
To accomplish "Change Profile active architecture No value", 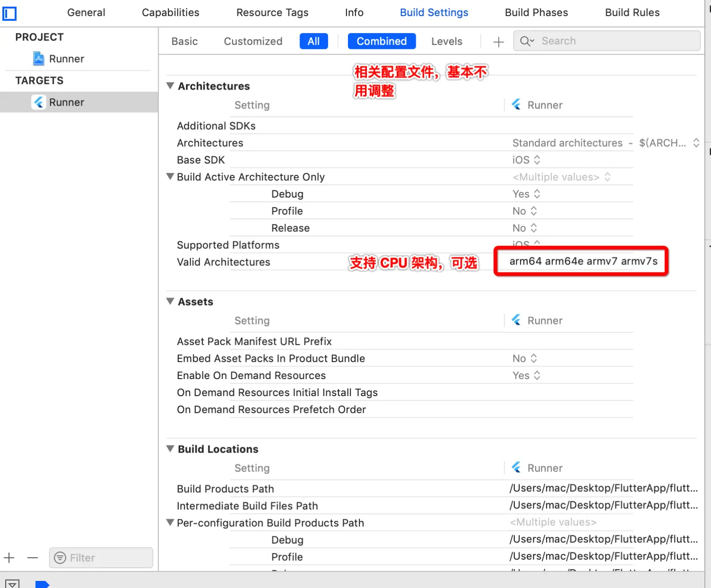I will [x=525, y=211].
